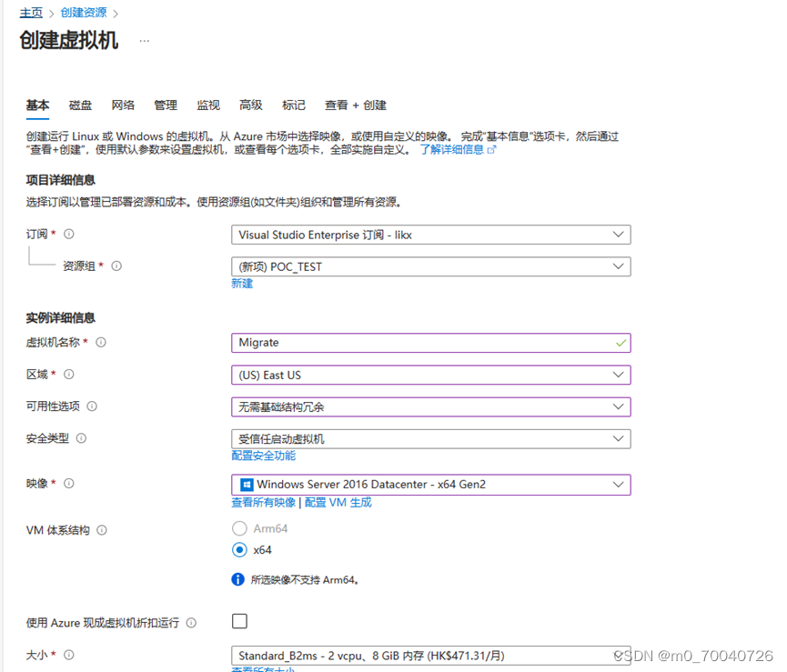Open the 大小 Standard_B2ms dropdown
The height and width of the screenshot is (672, 787).
430,656
